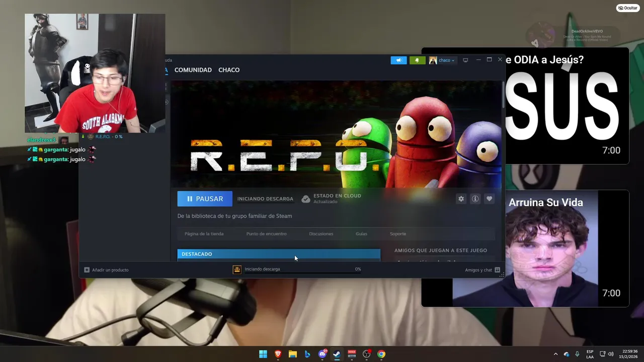Open the CHACO profile menu
Image resolution: width=644 pixels, height=362 pixels.
point(229,70)
